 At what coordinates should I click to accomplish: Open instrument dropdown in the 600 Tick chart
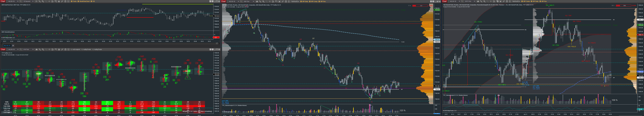[234, 1]
